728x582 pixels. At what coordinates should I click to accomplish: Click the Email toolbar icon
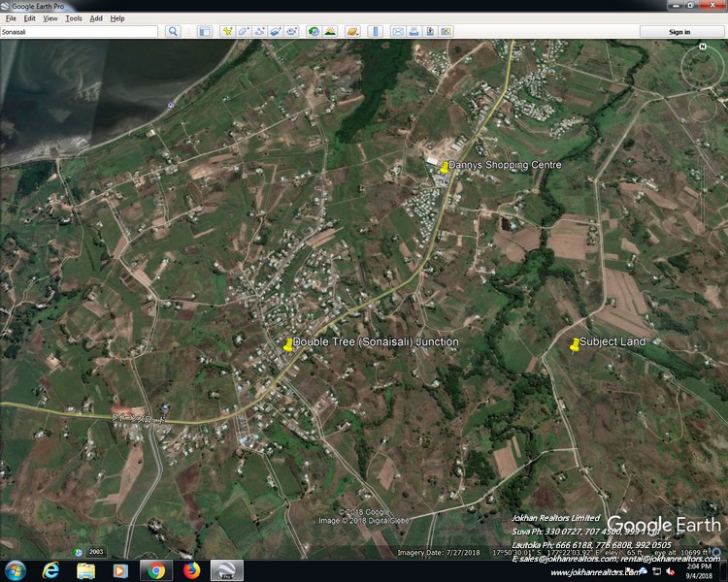click(397, 32)
